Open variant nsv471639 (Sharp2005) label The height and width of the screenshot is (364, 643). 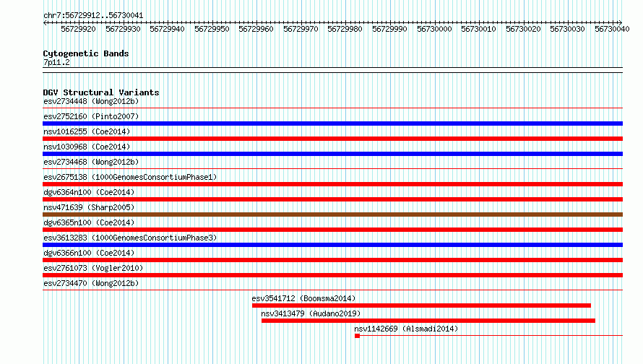(x=89, y=207)
